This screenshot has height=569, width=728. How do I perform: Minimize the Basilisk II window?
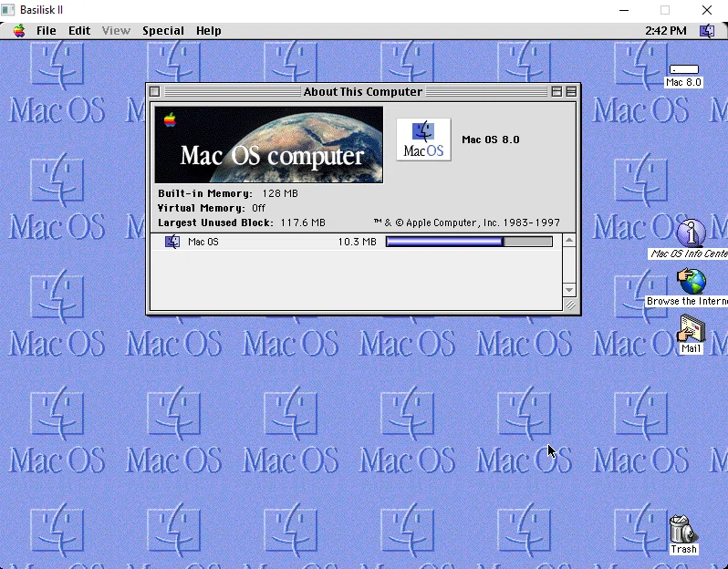[624, 10]
